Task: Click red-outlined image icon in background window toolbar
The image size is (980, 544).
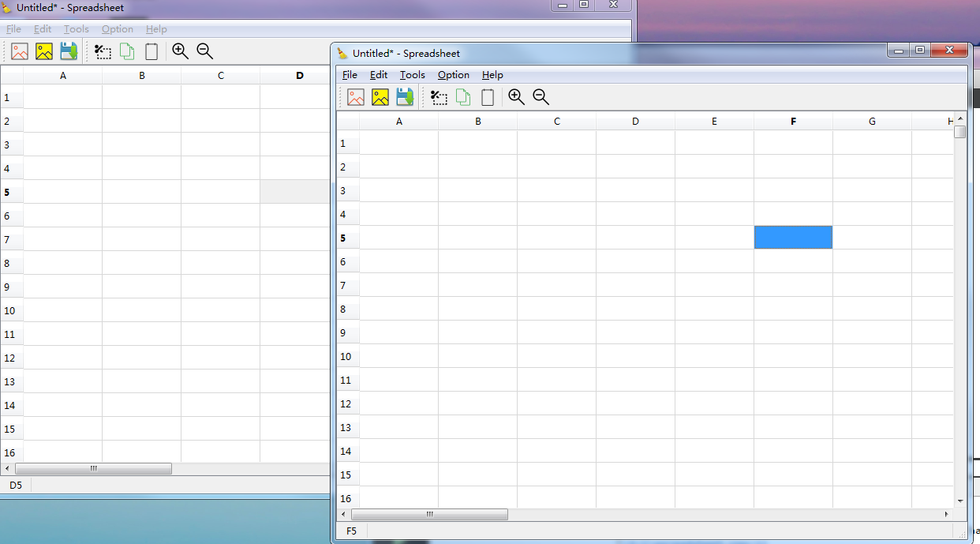Action: coord(20,51)
